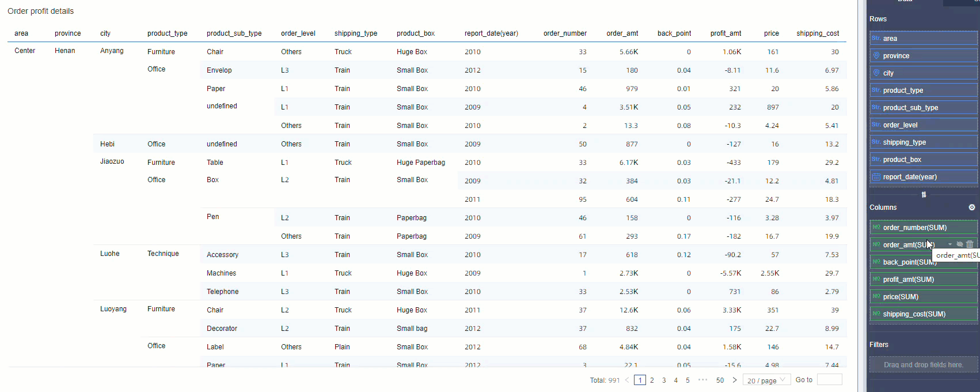Click the product_type field in Rows
Screen dimensions: 980x392
pyautogui.click(x=924, y=91)
